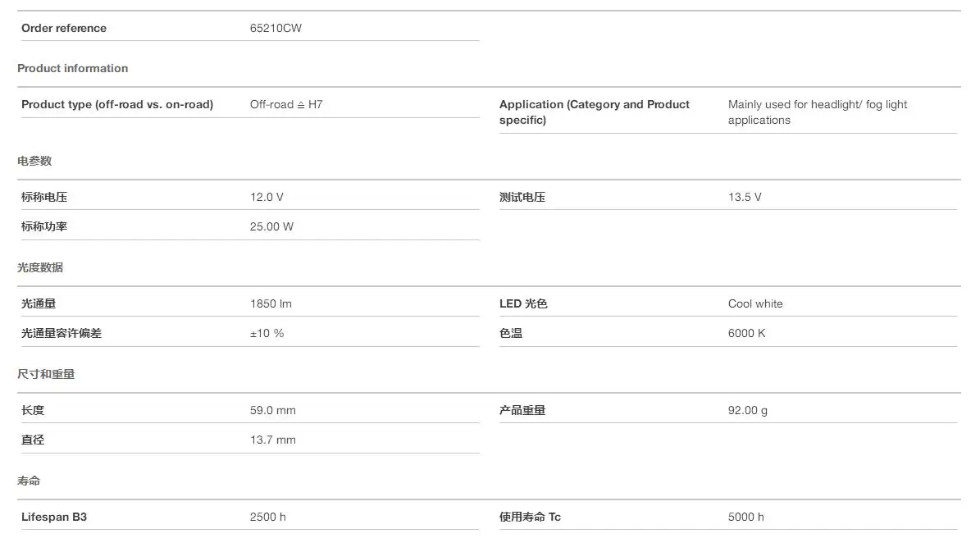
Task: Select the ±10 % value
Action: [x=267, y=333]
